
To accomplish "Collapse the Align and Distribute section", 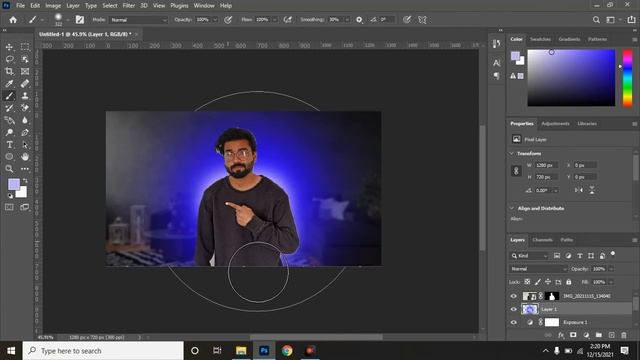I will click(512, 208).
